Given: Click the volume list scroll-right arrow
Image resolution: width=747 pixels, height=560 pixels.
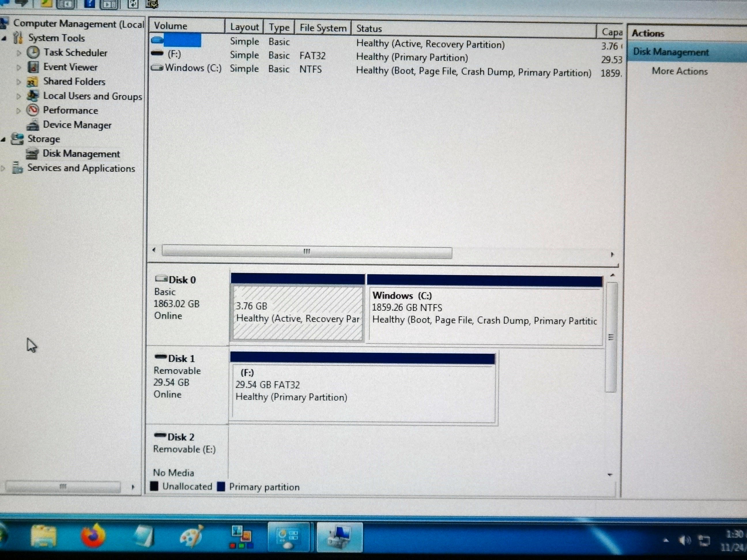Looking at the screenshot, I should 612,255.
